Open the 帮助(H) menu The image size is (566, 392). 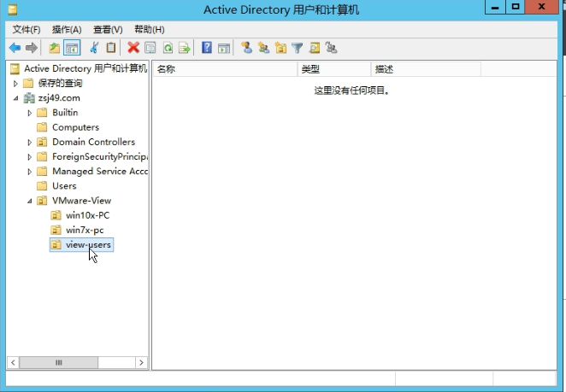click(x=150, y=30)
